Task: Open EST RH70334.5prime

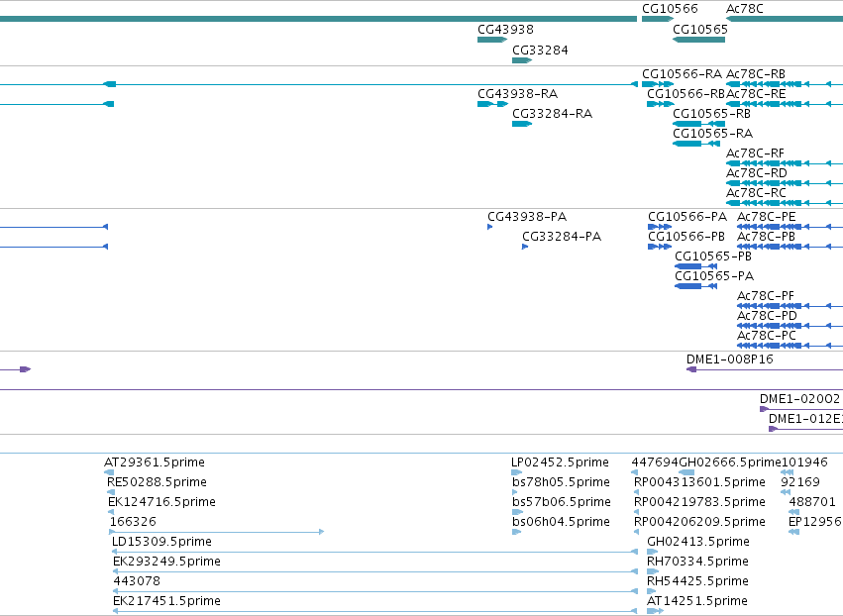Action: click(697, 562)
